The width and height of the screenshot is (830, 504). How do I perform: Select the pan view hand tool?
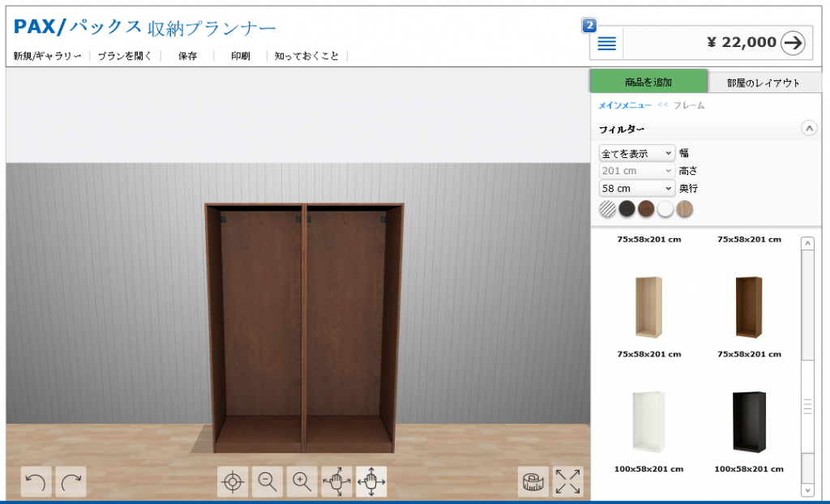371,482
